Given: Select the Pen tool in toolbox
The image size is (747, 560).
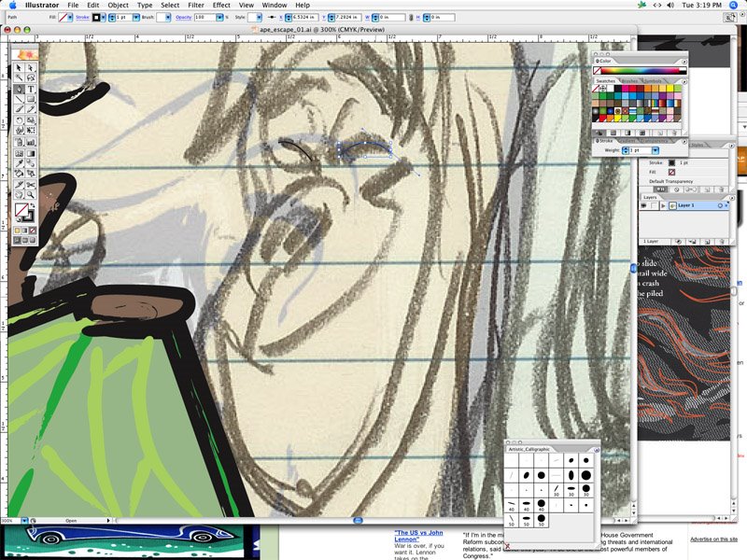Looking at the screenshot, I should coord(19,89).
